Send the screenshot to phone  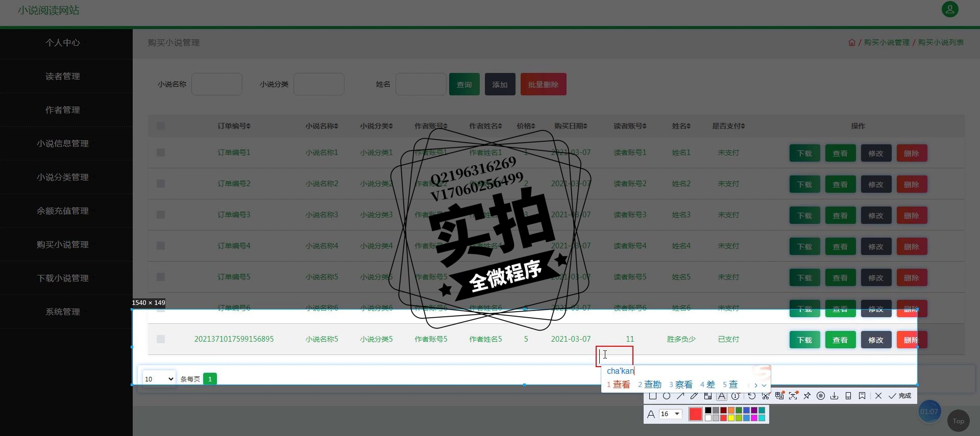tap(848, 396)
